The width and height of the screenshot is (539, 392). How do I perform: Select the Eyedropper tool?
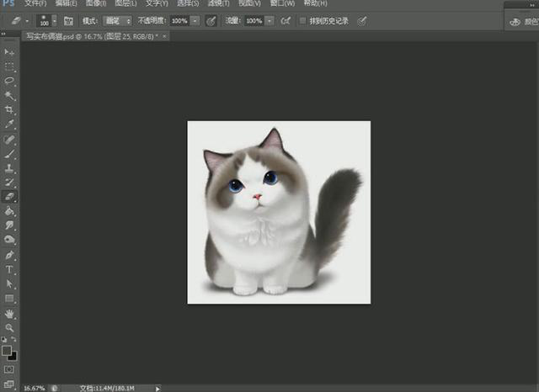[10, 124]
